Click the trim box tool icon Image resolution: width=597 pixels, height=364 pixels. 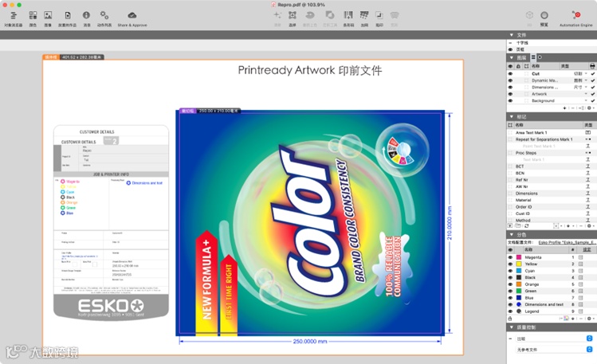click(x=379, y=15)
